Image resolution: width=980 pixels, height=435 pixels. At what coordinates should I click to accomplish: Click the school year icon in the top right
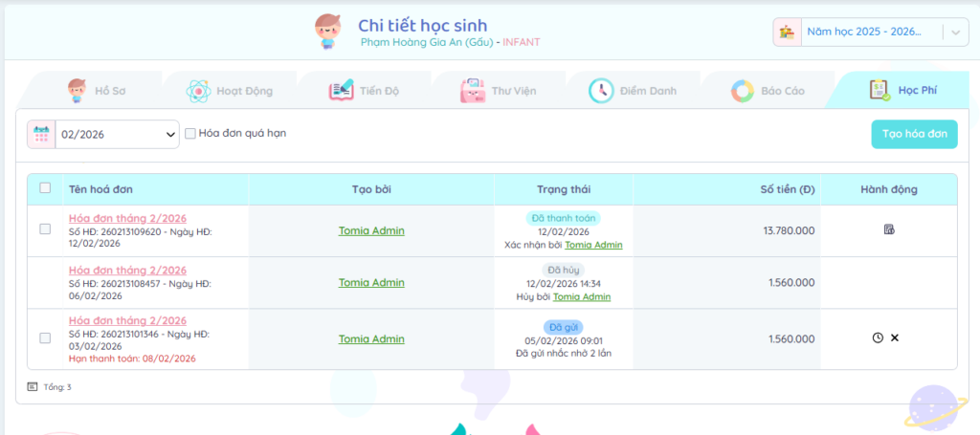point(787,33)
